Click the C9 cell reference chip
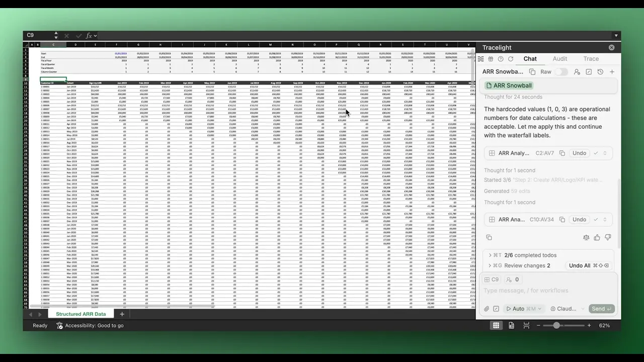Screen dimensions: 644x362 coord(492,280)
